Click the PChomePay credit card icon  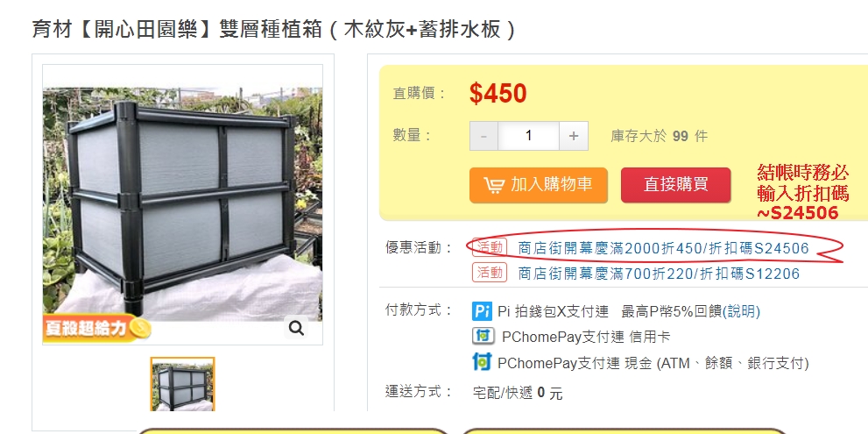(x=483, y=337)
